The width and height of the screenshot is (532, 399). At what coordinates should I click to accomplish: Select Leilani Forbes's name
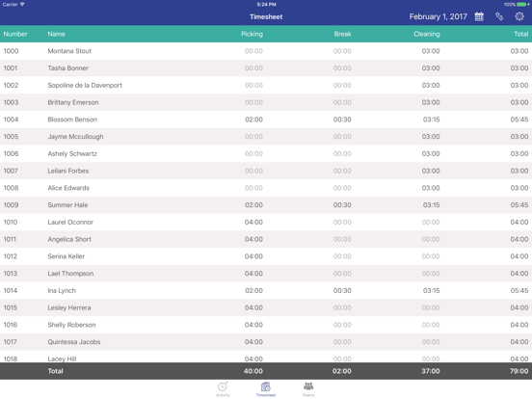coord(68,171)
